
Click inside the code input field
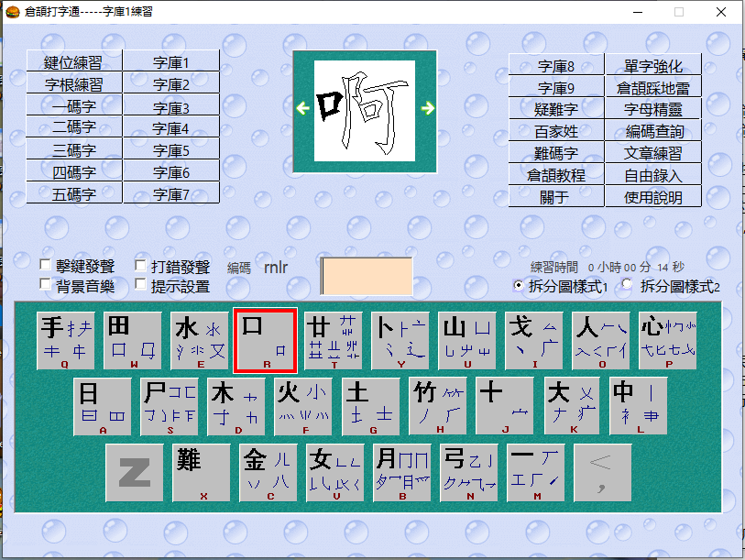click(367, 276)
